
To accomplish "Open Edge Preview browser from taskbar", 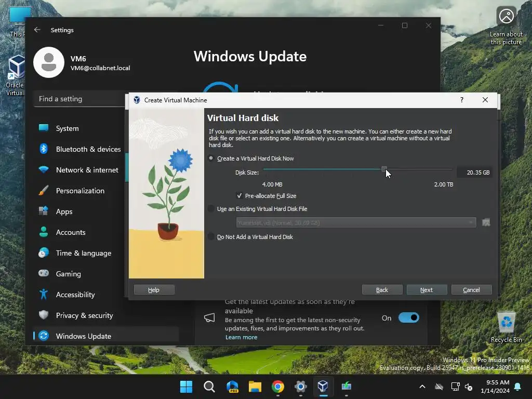I will 232,387.
